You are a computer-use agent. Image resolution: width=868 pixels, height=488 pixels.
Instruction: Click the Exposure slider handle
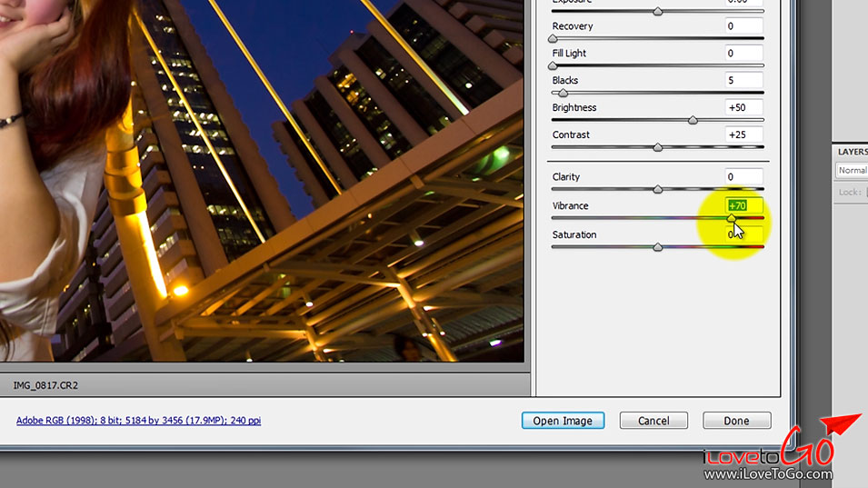point(658,11)
